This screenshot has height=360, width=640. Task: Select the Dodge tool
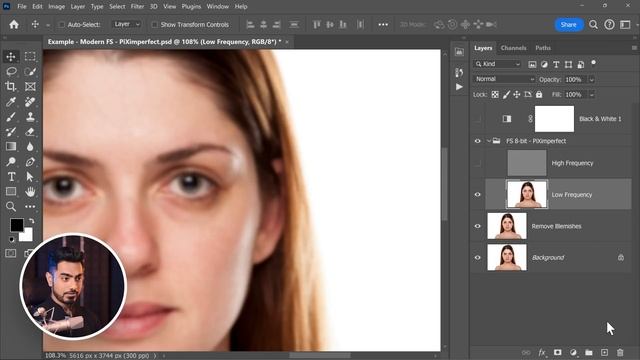[x=11, y=162]
